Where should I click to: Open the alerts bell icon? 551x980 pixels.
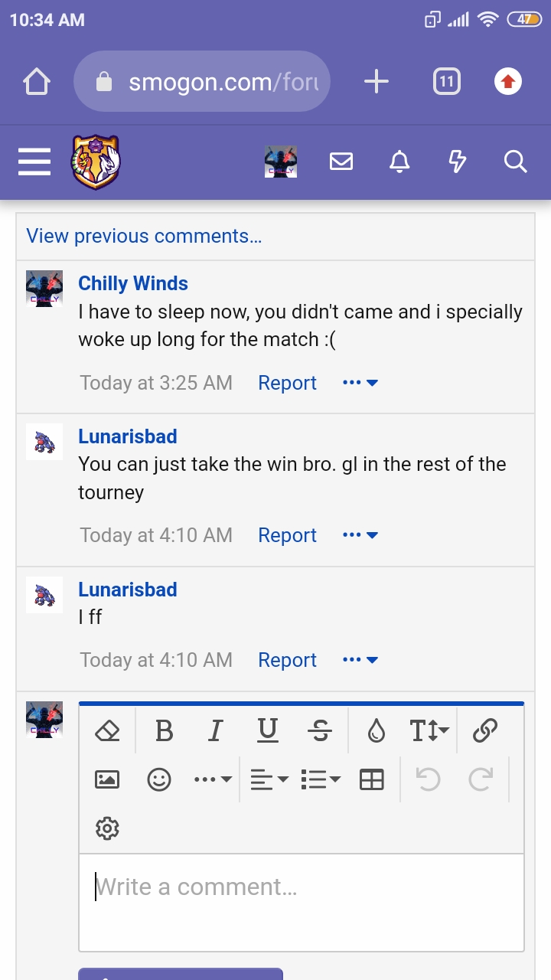[399, 162]
